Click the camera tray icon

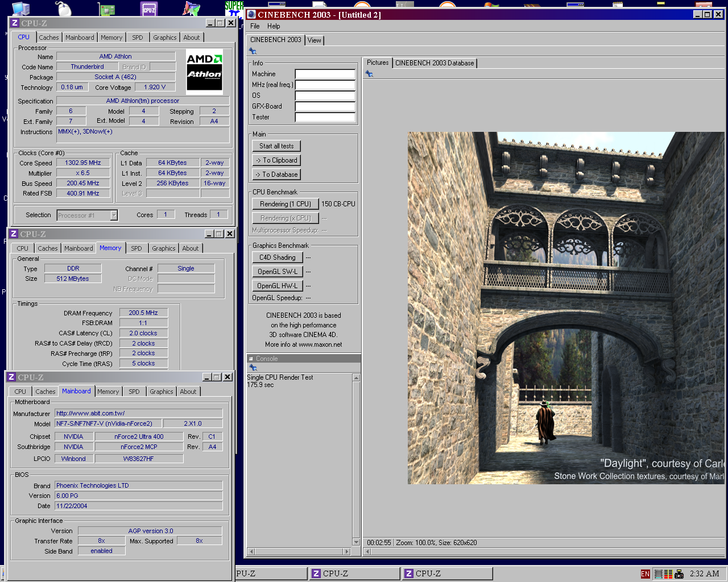(x=679, y=574)
